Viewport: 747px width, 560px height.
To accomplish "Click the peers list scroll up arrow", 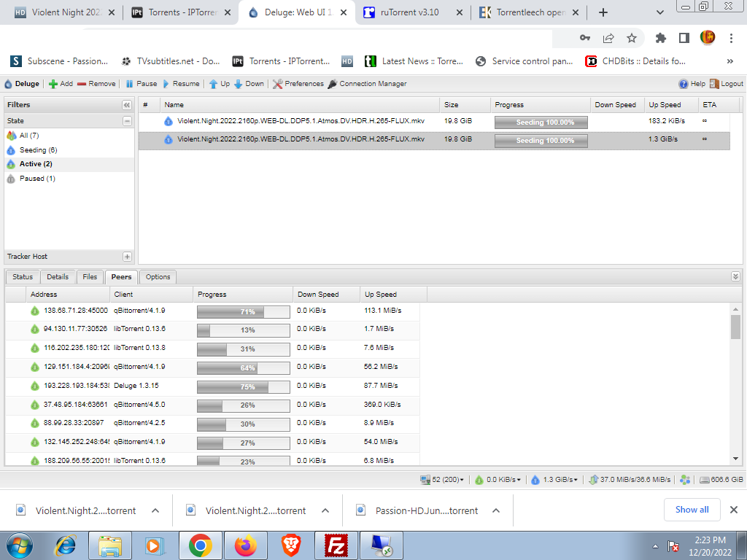I will [x=735, y=309].
